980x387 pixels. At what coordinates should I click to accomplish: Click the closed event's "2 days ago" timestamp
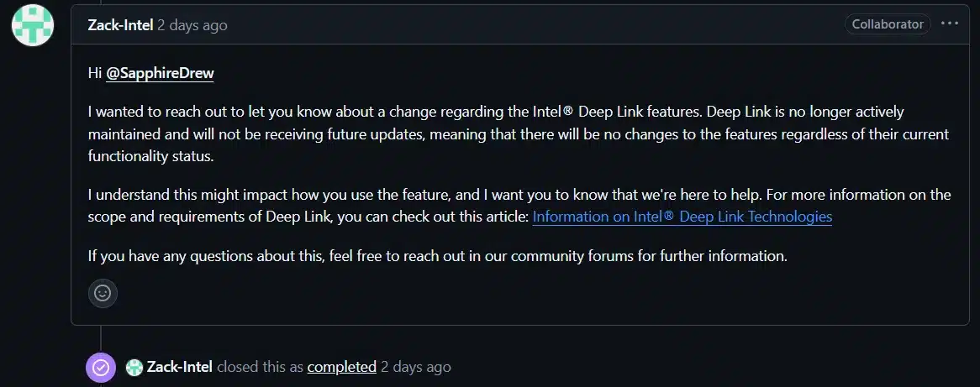(x=415, y=367)
